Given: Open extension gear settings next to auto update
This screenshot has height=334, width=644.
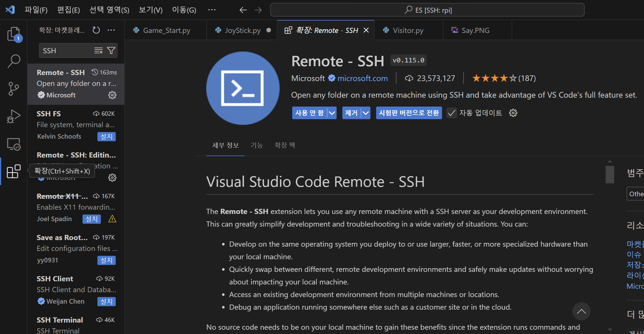Looking at the screenshot, I should click(x=513, y=113).
